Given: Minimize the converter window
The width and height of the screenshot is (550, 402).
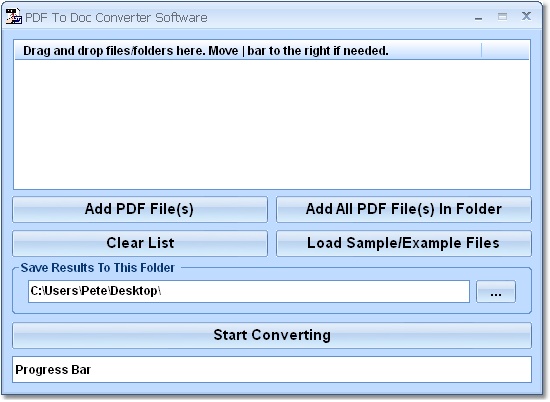Looking at the screenshot, I should point(478,17).
